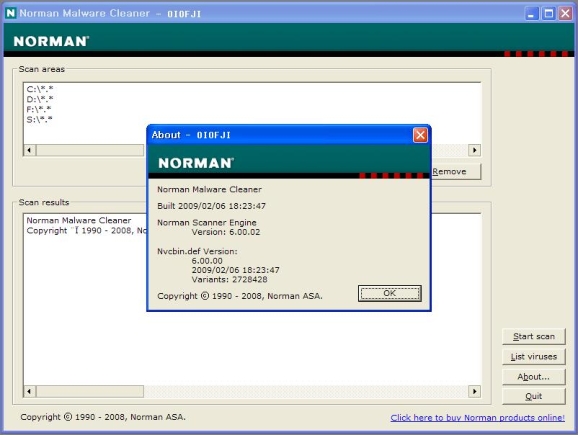Click right scroll arrow in Scan areas list
578x435 pixels.
[474, 150]
